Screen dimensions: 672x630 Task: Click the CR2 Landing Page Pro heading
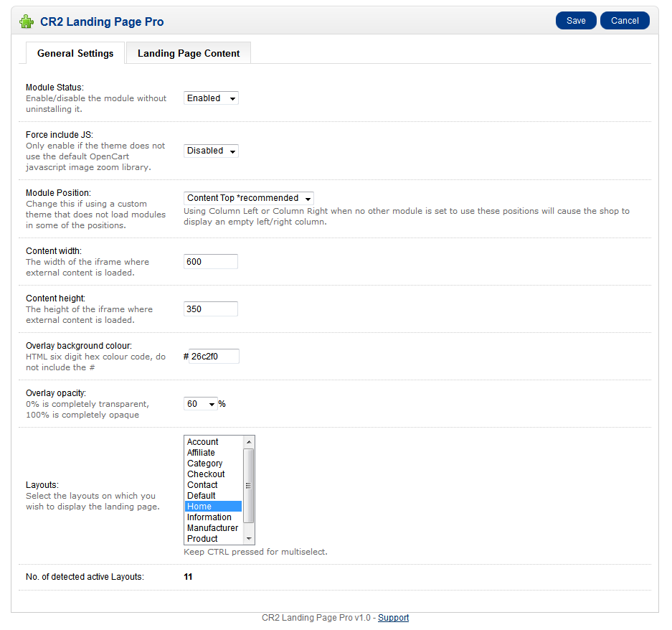(102, 22)
